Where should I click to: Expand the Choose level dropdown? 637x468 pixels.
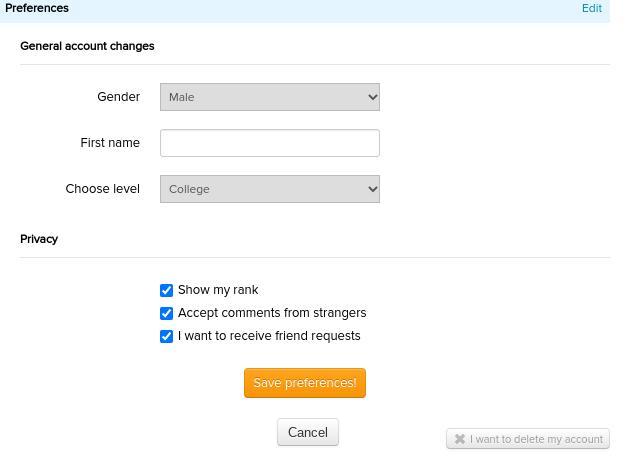point(270,189)
